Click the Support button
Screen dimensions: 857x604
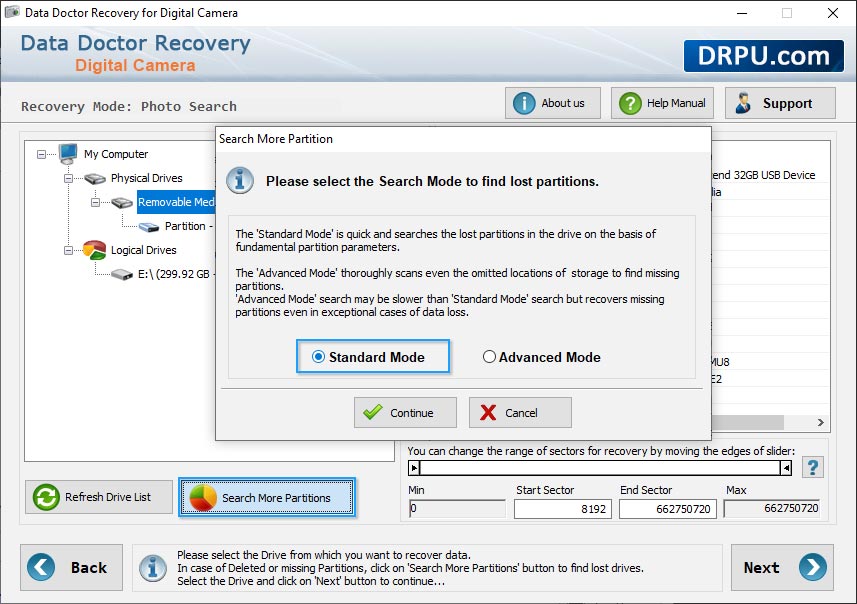click(x=780, y=103)
